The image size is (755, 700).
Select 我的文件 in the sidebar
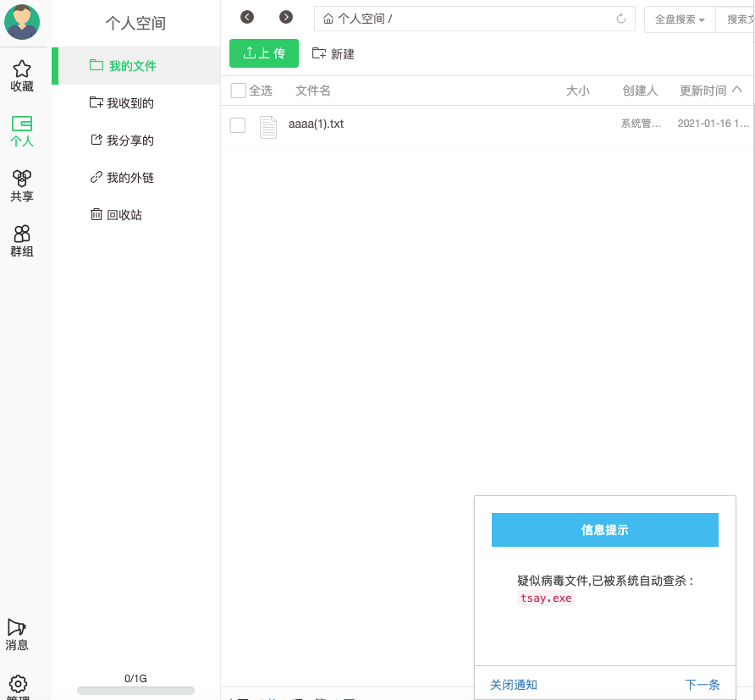click(x=135, y=66)
